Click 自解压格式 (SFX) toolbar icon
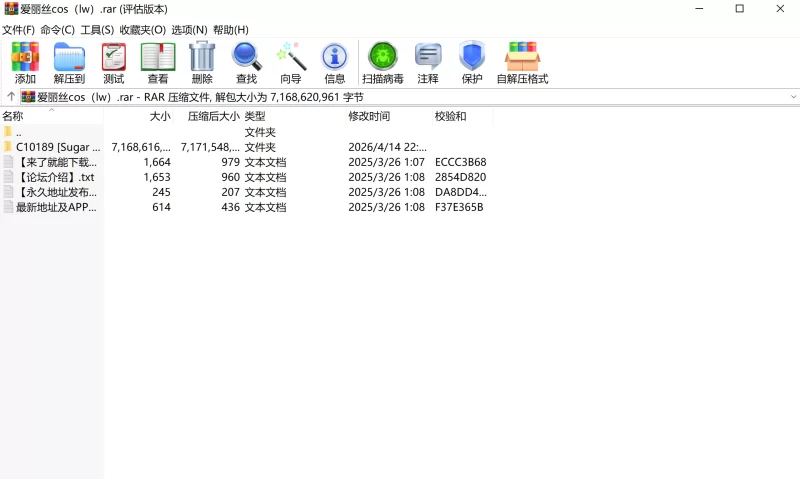This screenshot has height=479, width=800. point(522,56)
